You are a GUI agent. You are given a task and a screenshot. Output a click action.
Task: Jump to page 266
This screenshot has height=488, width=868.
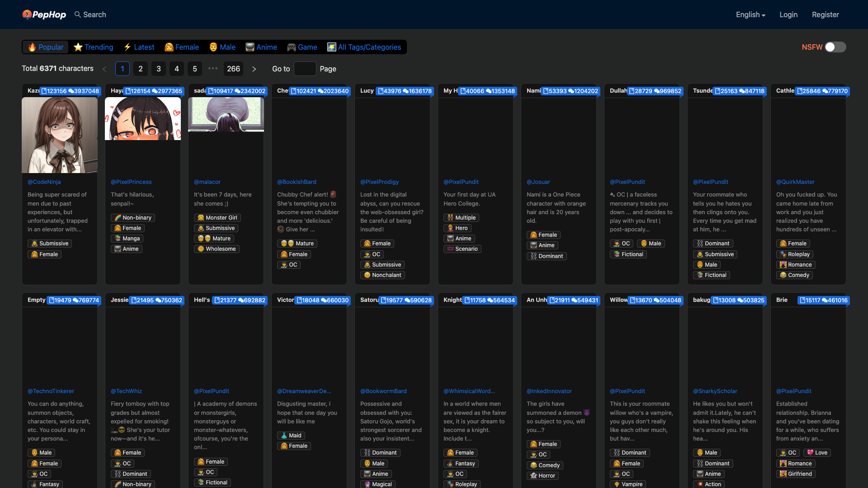coord(233,69)
